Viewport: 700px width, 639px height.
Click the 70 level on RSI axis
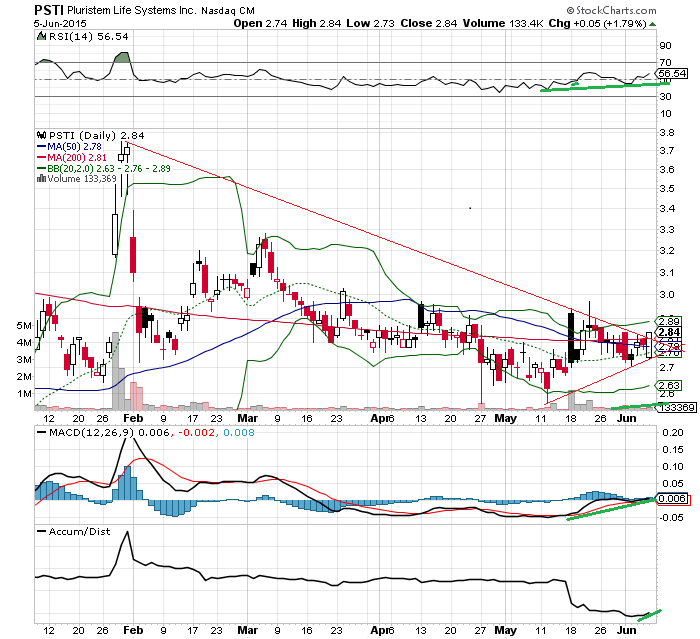(666, 63)
